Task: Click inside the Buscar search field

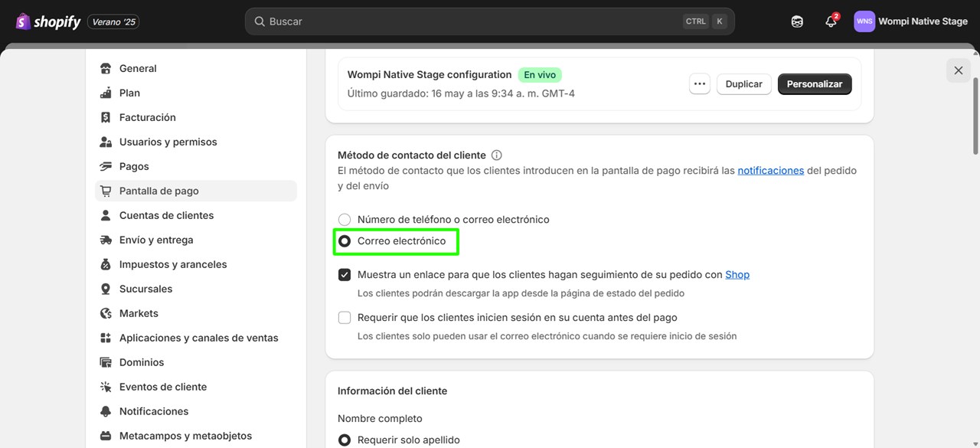Action: (490, 21)
